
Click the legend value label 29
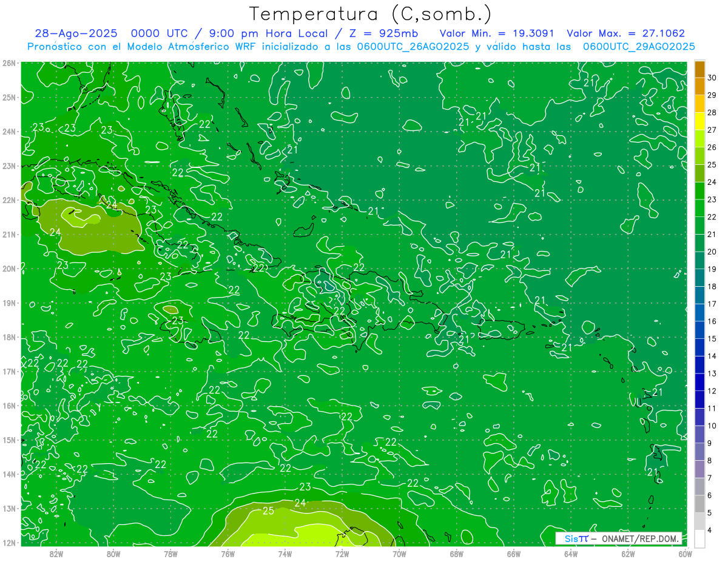point(712,95)
